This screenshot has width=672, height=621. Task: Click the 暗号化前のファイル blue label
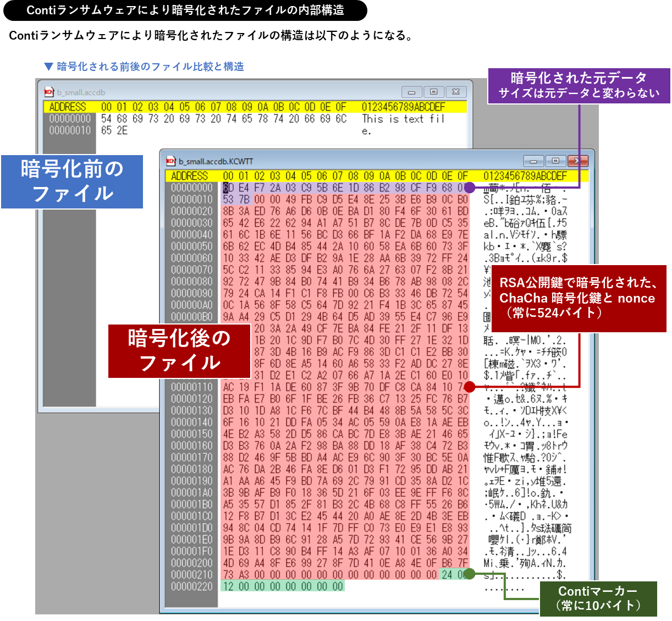(x=71, y=182)
